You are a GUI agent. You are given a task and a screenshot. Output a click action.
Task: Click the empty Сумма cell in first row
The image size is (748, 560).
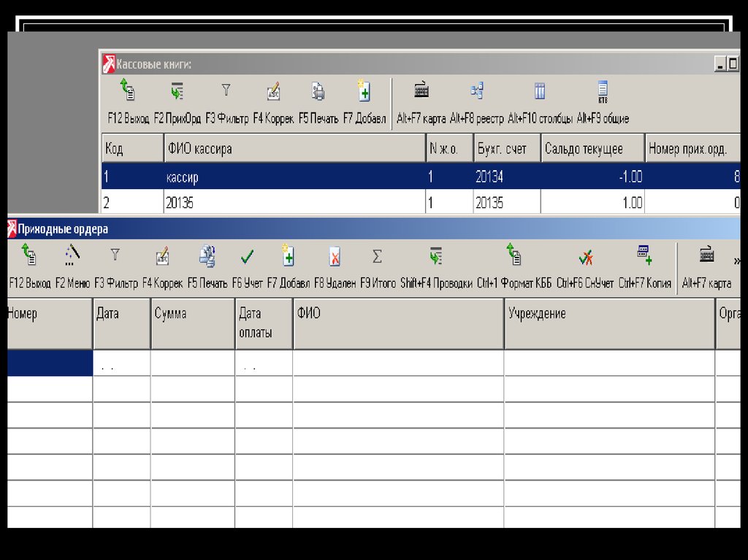(192, 363)
